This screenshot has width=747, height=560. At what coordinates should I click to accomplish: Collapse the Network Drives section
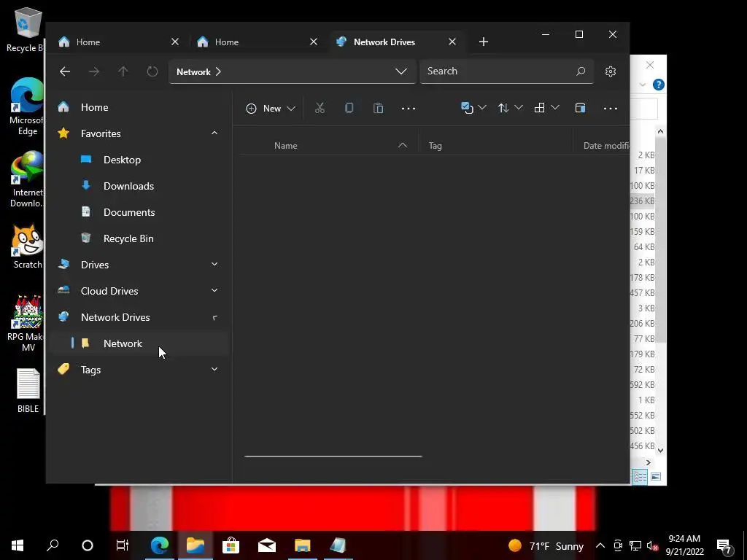pos(214,317)
